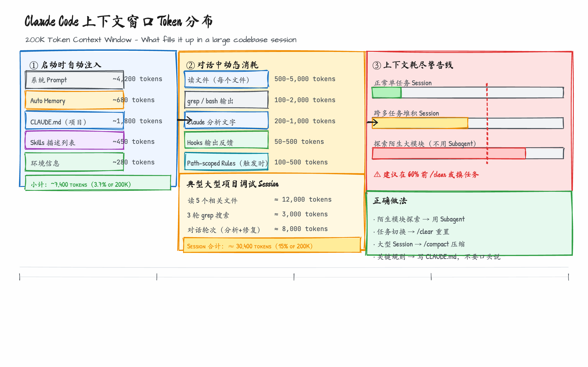Select the "环境信息" box
588x367 pixels.
(x=74, y=162)
